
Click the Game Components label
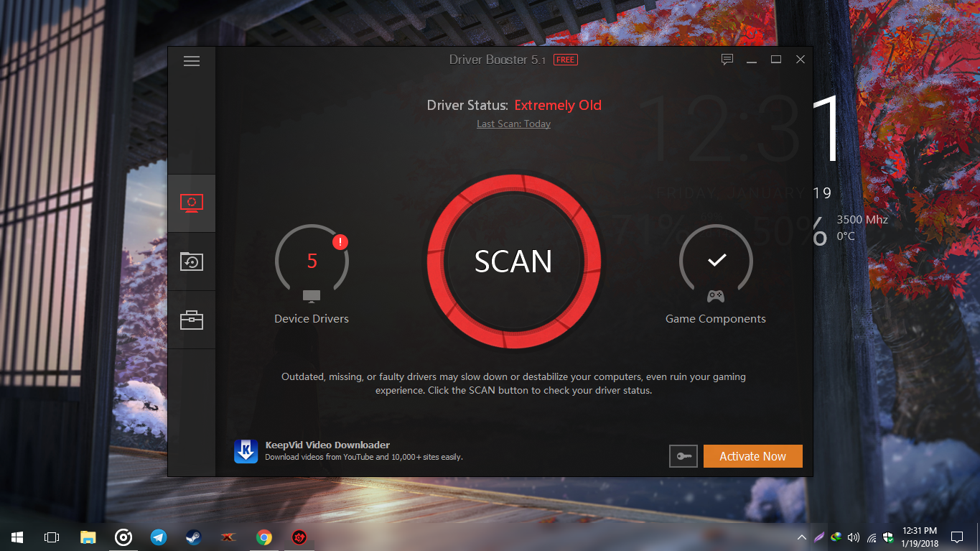(x=716, y=319)
